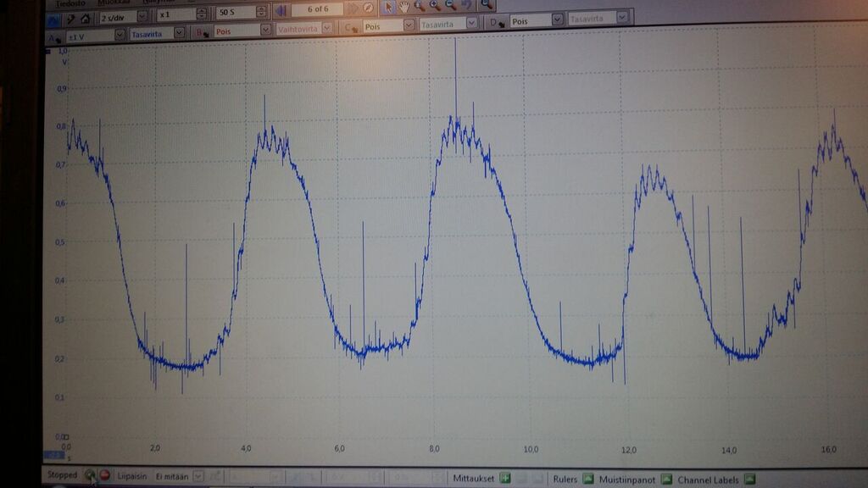The image size is (868, 488).
Task: Click the green start capture button
Action: click(90, 474)
